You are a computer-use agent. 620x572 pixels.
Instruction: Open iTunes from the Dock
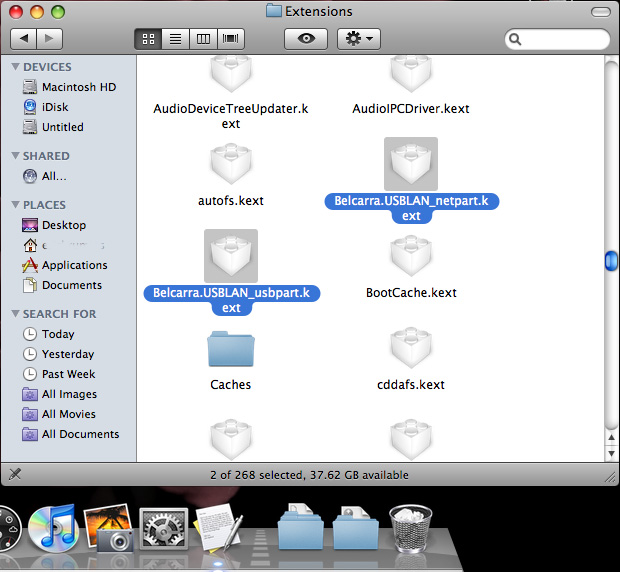click(52, 528)
